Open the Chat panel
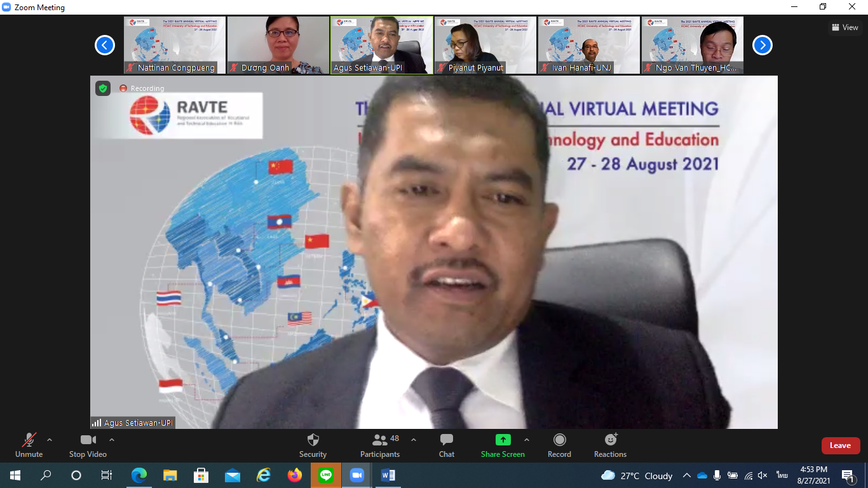The image size is (868, 488). point(447,445)
